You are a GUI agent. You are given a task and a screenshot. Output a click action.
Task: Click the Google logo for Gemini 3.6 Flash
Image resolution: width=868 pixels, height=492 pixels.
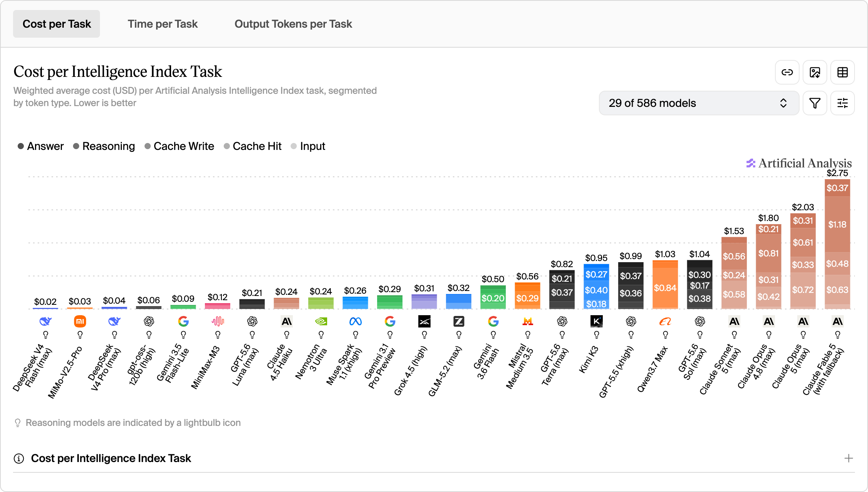(493, 321)
